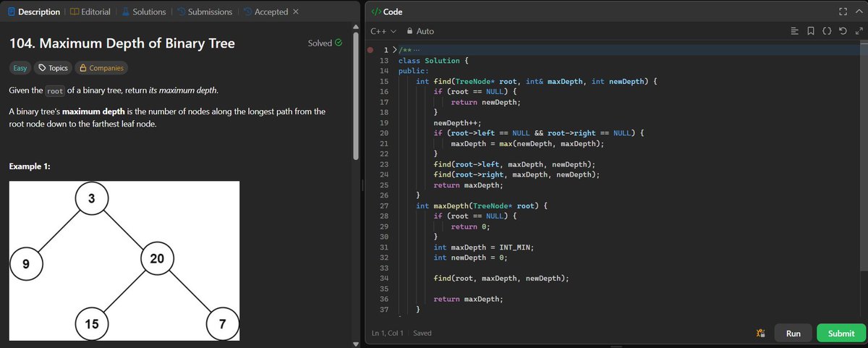868x348 pixels.
Task: Open the Companies tag
Action: tap(101, 68)
